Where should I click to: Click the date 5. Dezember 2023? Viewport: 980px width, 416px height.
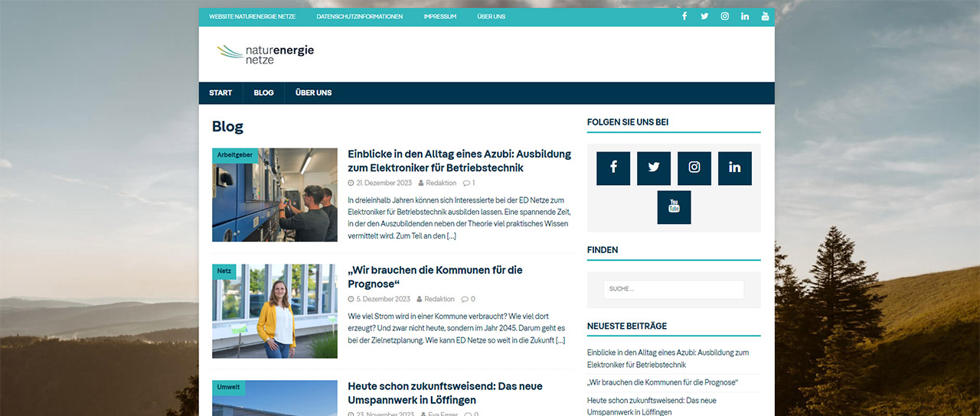coord(384,299)
